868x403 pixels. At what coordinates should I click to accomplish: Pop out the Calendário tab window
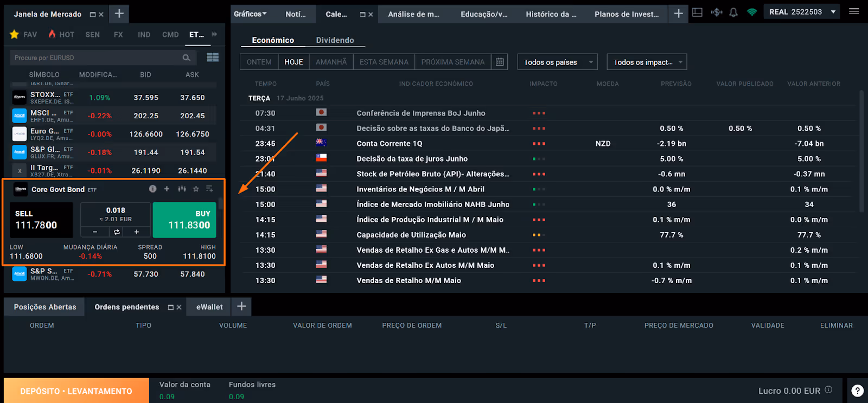[x=362, y=15]
